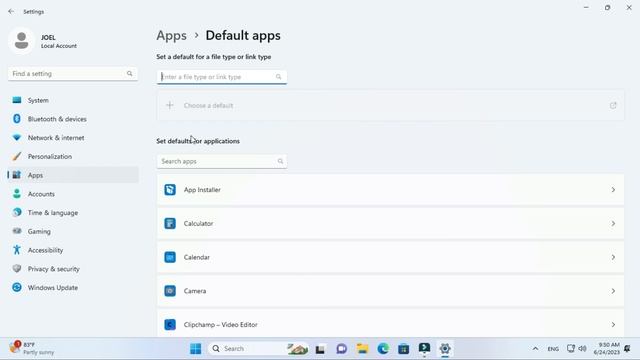Select Apps in the sidebar
The height and width of the screenshot is (360, 640).
click(73, 175)
